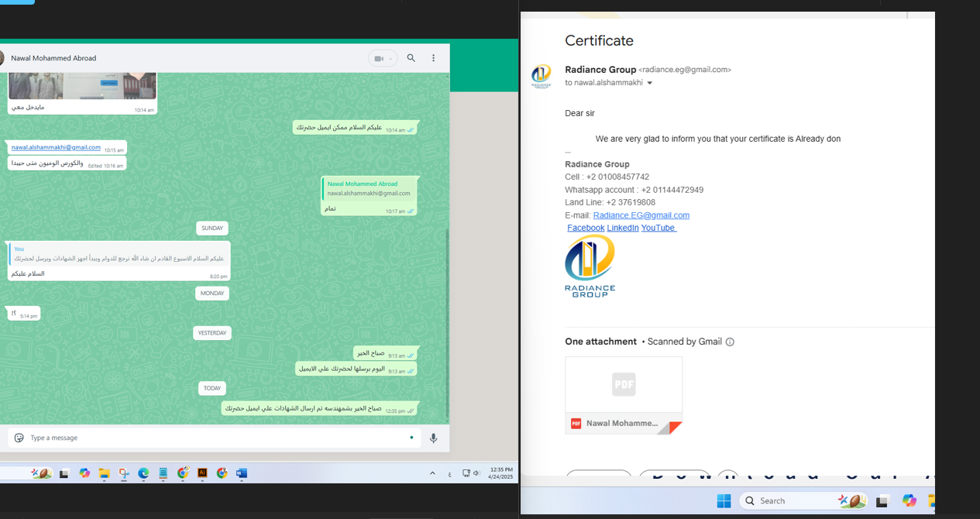
Task: Start a video call in WhatsApp chat header
Action: [x=379, y=58]
